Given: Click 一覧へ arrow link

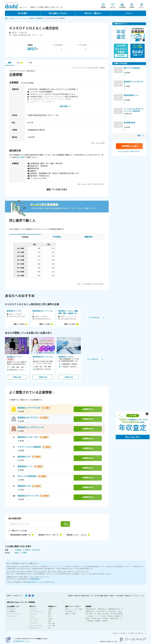Looking at the screenshot, I should coord(140,136).
